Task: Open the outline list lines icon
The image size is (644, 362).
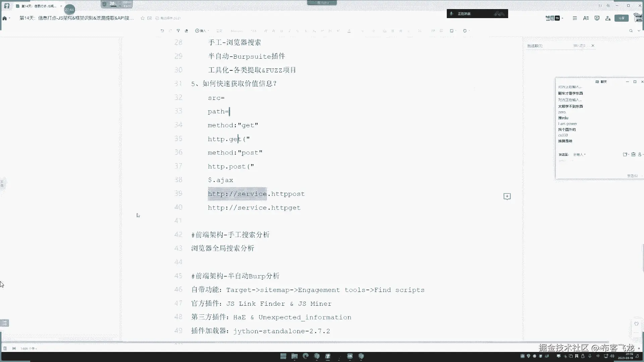Action: [575, 18]
